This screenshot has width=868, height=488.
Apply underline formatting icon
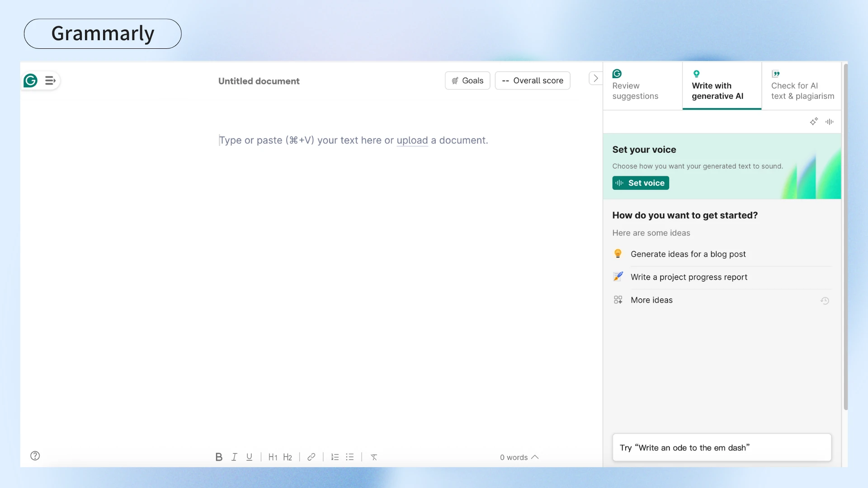click(x=249, y=457)
